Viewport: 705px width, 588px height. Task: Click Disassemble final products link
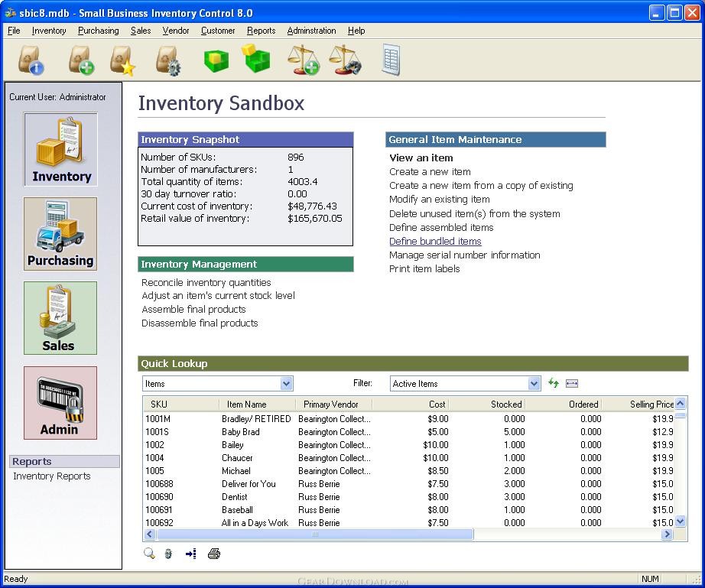point(200,323)
